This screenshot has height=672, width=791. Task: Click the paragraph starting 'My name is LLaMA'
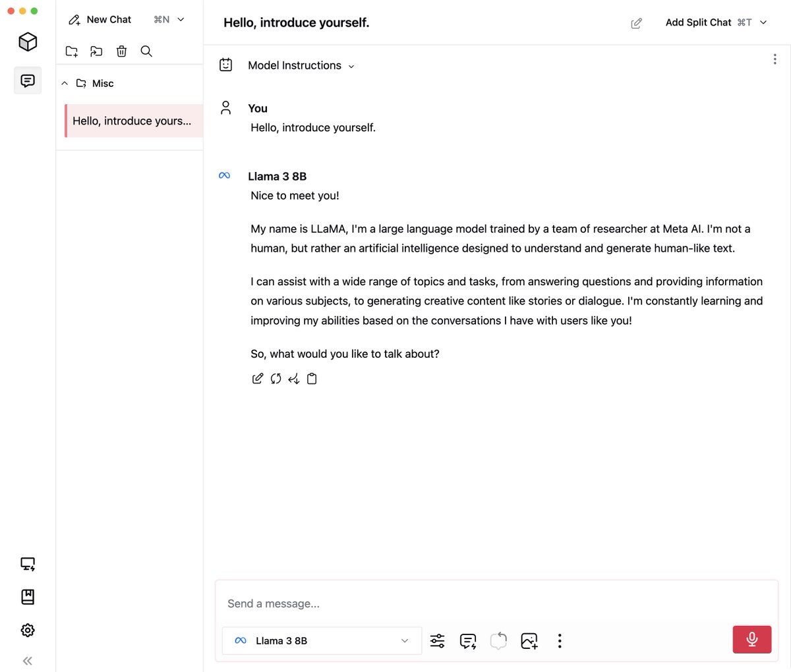[x=501, y=238]
